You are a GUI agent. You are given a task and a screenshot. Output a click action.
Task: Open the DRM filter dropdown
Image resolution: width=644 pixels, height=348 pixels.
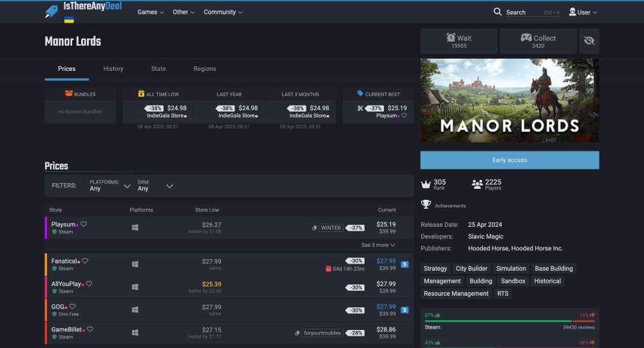click(x=155, y=186)
